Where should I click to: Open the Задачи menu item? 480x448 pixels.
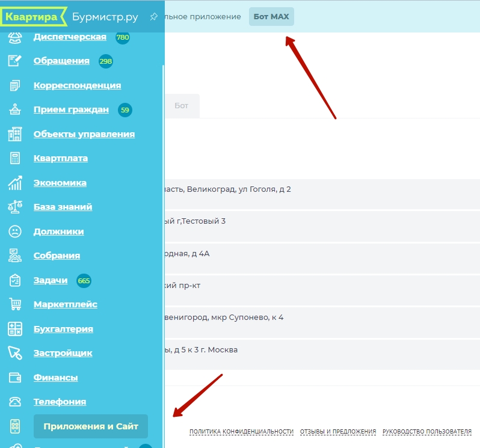pos(50,280)
